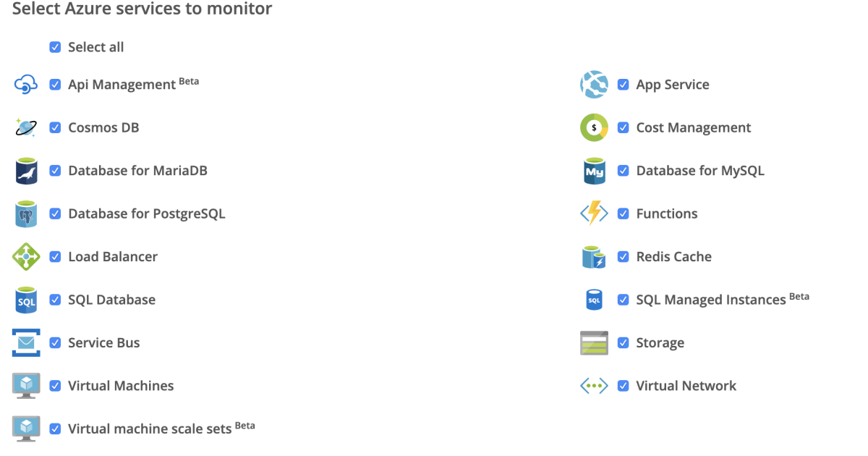Click the App Service globe icon
The image size is (868, 456).
click(x=594, y=85)
